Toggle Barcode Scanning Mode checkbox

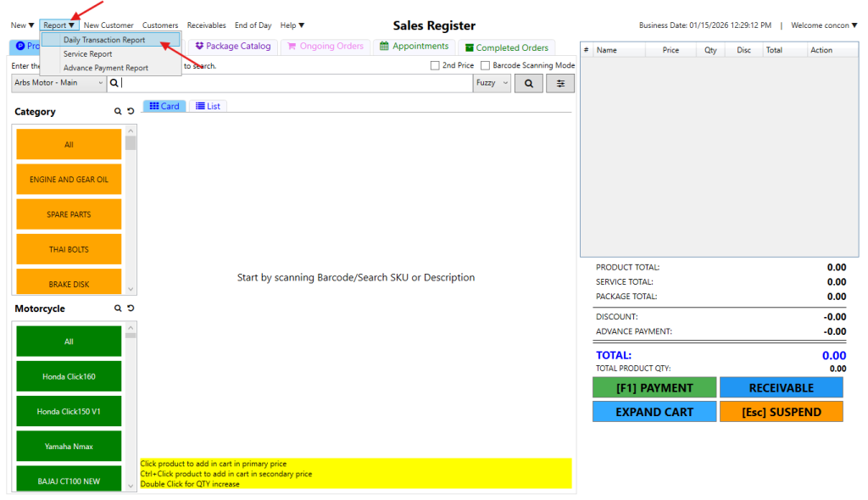(x=485, y=65)
